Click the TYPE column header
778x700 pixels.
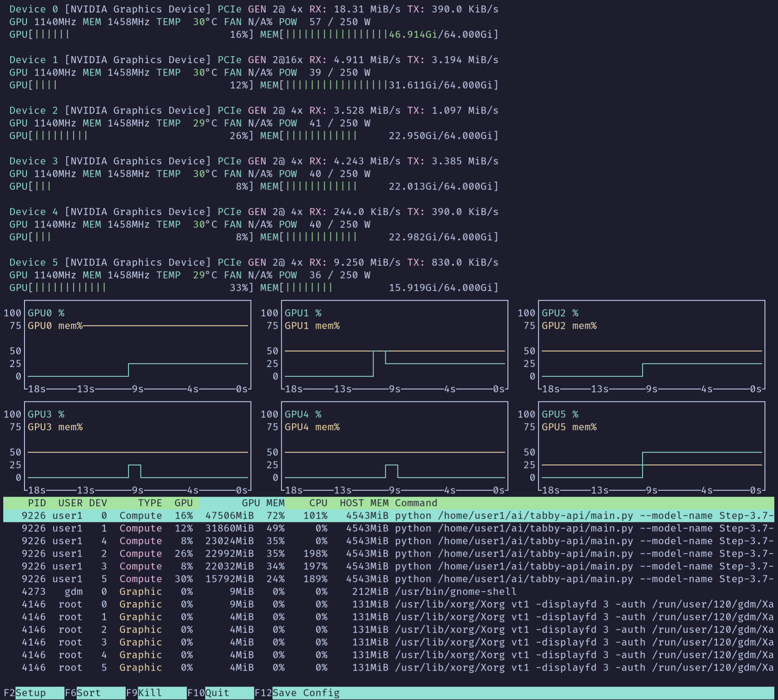(150, 503)
